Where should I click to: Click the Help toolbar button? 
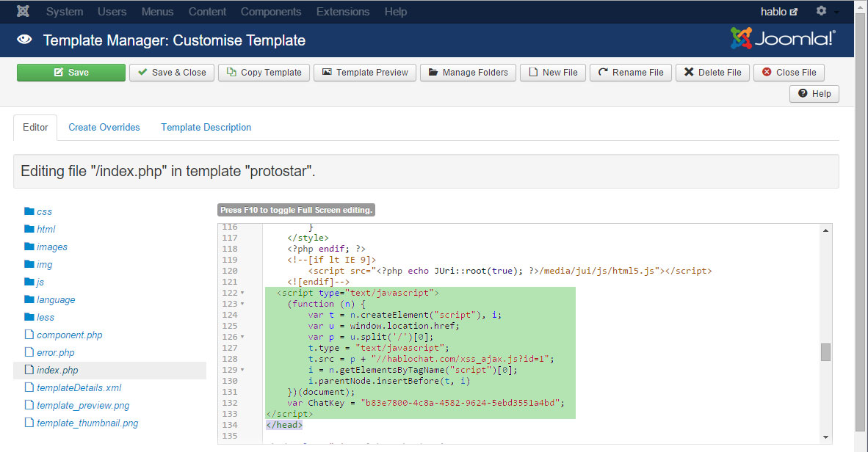(814, 93)
